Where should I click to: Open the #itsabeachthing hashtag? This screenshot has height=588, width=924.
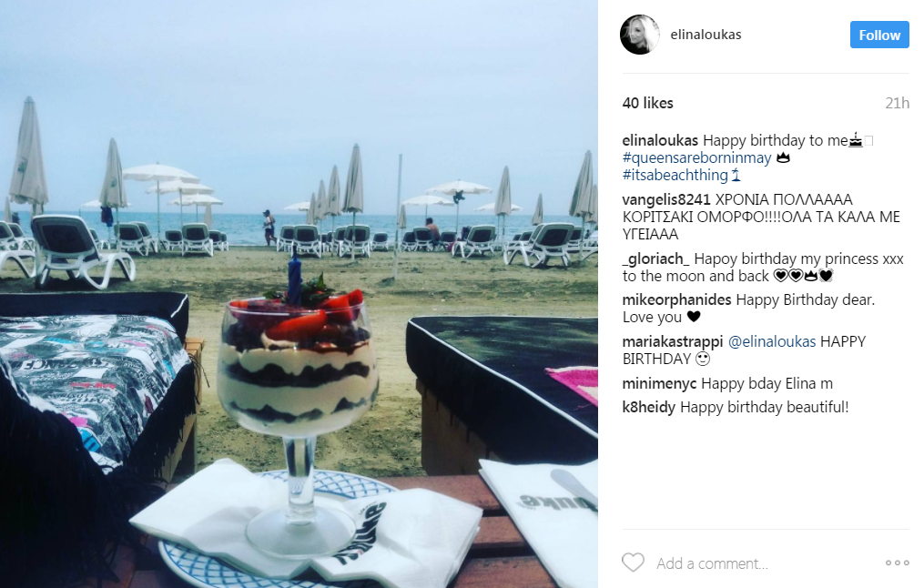pos(675,175)
